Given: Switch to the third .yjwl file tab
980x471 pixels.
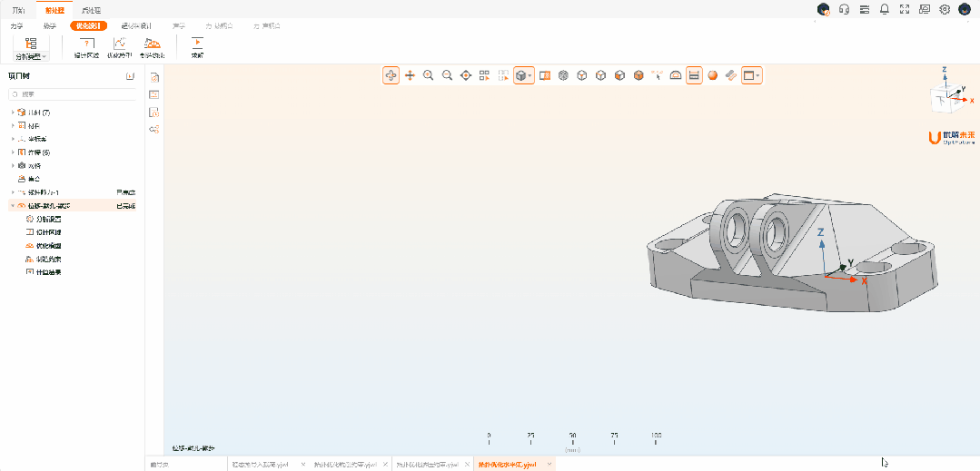Looking at the screenshot, I should (428, 465).
